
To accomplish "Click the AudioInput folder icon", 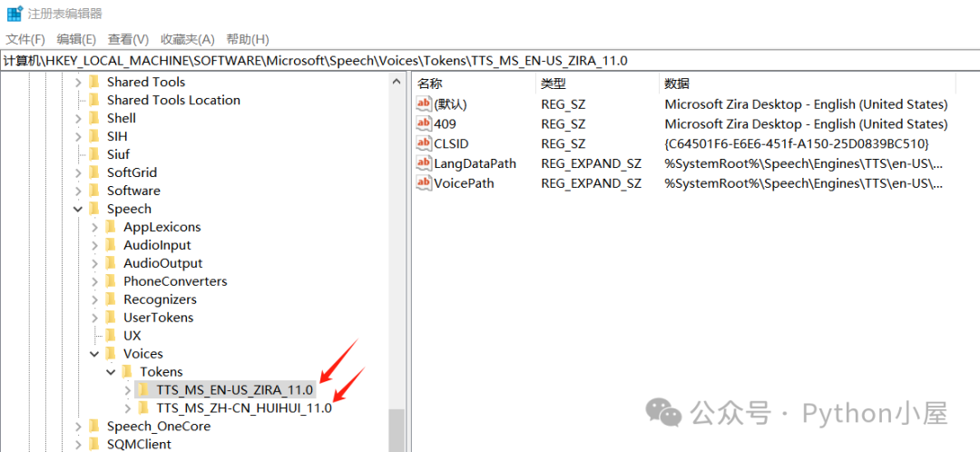I will point(111,245).
